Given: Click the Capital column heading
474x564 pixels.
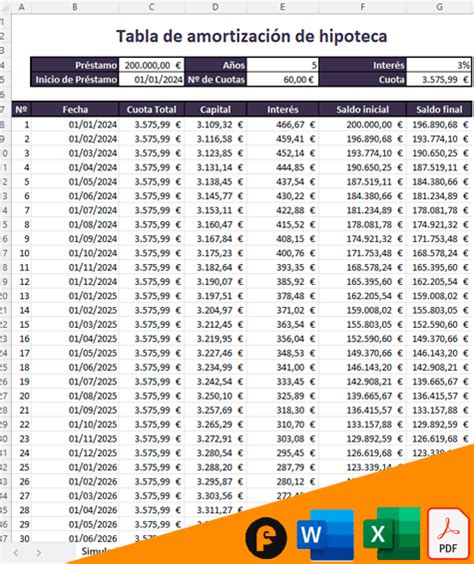Looking at the screenshot, I should coord(215,109).
